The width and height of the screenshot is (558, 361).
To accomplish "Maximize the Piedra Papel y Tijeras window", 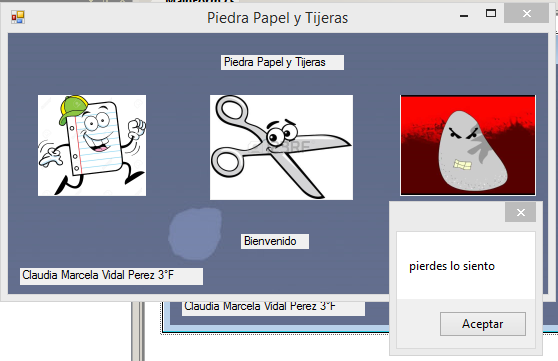I will click(x=491, y=14).
